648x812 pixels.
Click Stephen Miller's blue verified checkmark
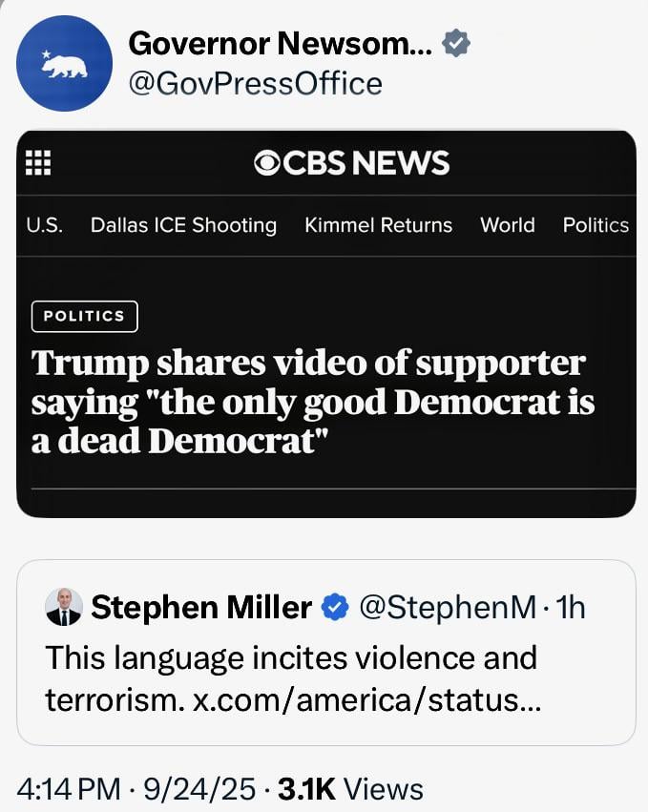point(333,607)
